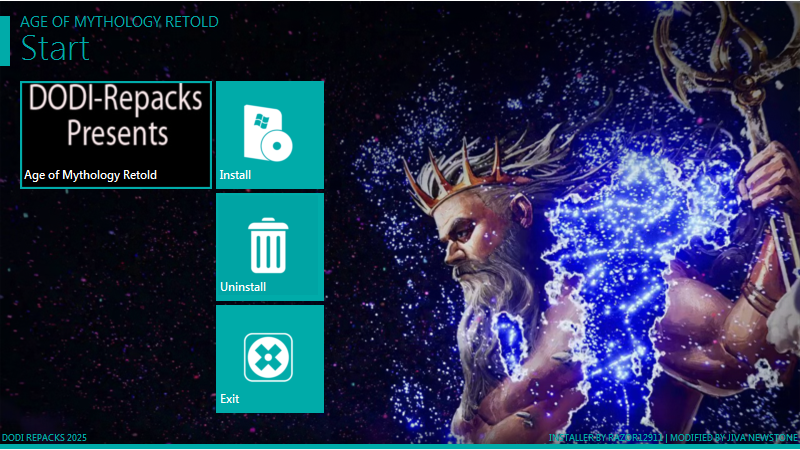This screenshot has height=450, width=800.
Task: Open the DODI-Repacks Presents tile
Action: coord(116,135)
